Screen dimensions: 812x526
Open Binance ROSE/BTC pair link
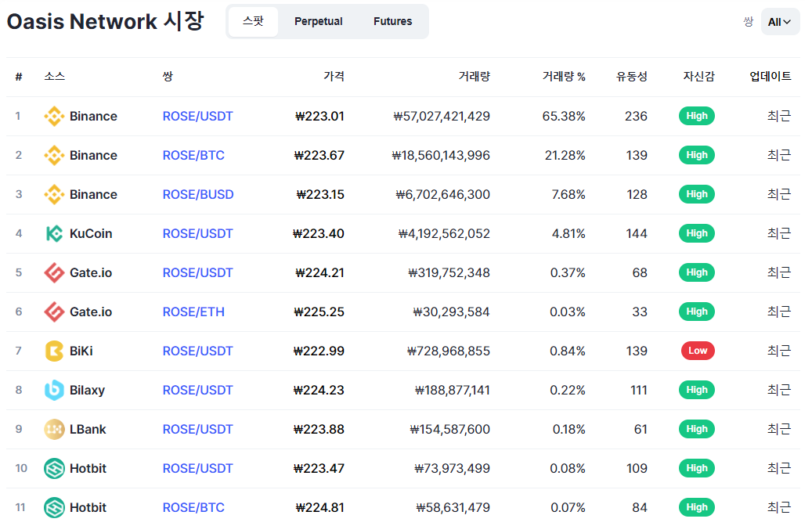(x=193, y=155)
